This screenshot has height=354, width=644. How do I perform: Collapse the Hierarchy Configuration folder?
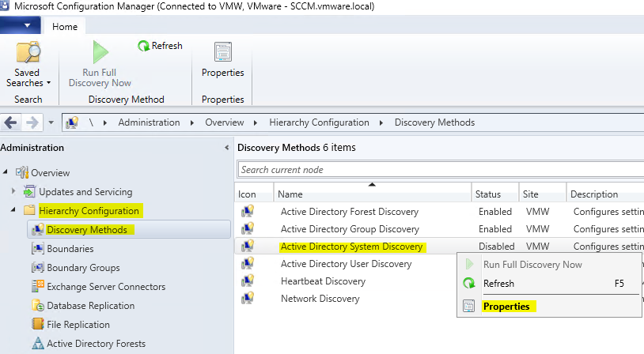(x=13, y=211)
